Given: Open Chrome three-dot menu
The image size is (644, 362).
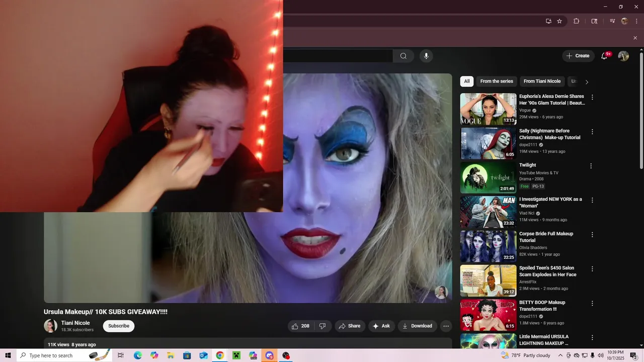Looking at the screenshot, I should (636, 21).
